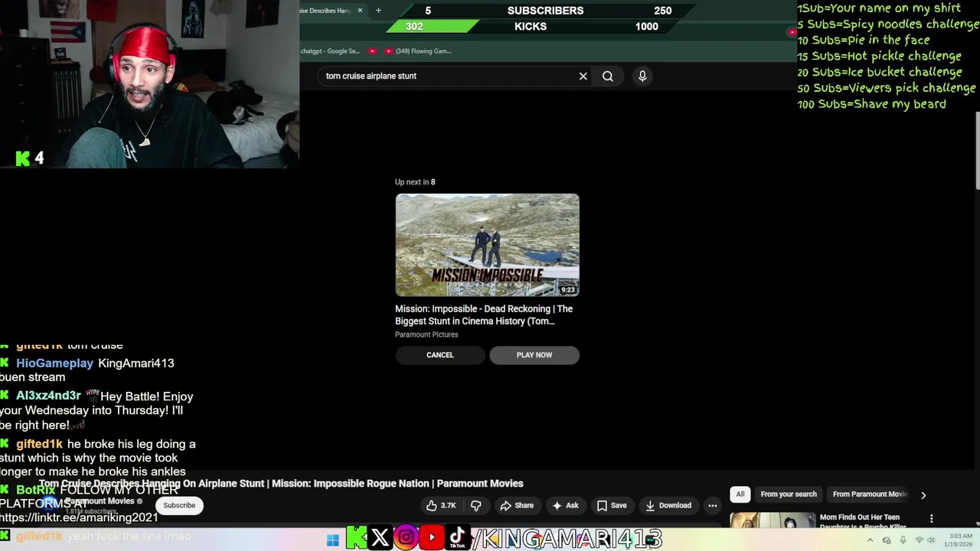Click the magnifier search button

pyautogui.click(x=608, y=76)
